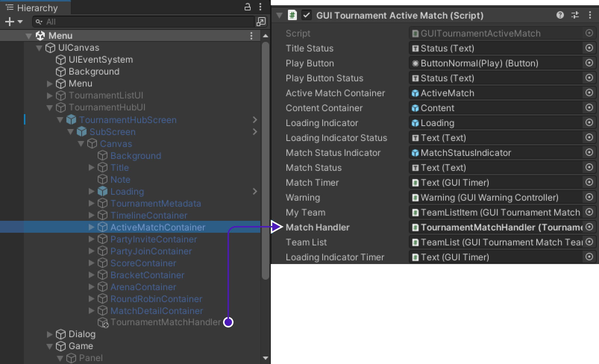Collapse the GUI Tournament Active Match component
Image resolution: width=599 pixels, height=364 pixels.
click(279, 15)
